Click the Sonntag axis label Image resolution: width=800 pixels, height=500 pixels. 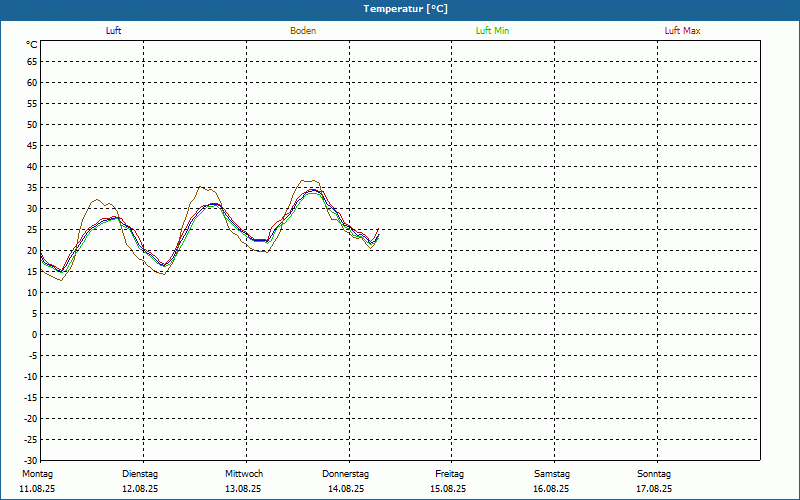click(x=654, y=474)
